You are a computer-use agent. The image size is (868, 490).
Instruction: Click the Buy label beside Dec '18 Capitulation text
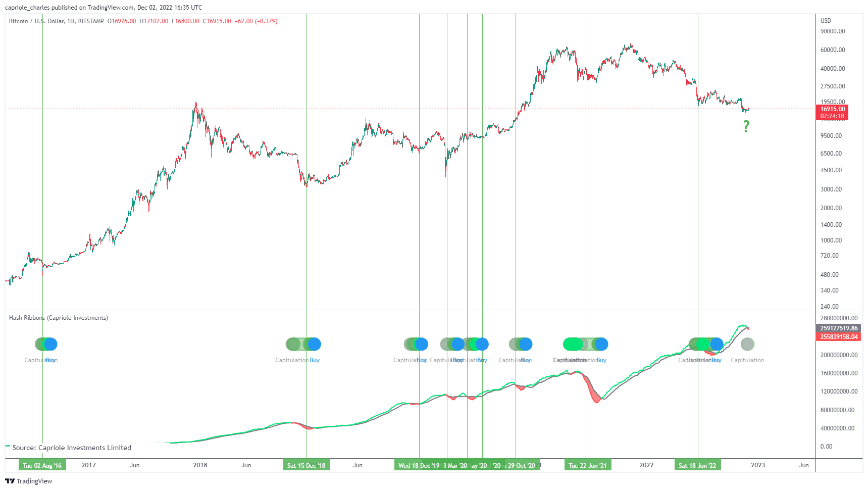[315, 360]
